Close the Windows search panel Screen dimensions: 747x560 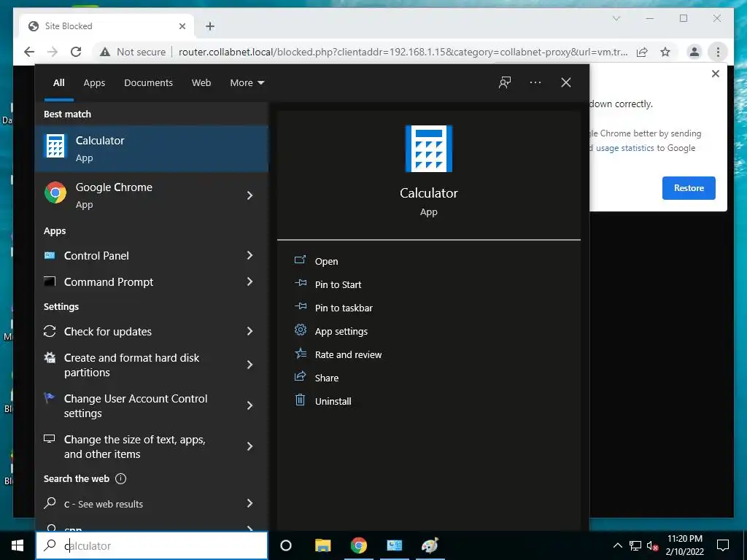(566, 83)
